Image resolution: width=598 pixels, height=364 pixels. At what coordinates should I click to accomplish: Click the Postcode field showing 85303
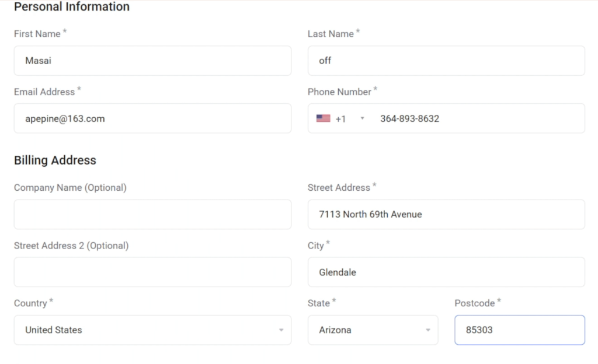519,330
